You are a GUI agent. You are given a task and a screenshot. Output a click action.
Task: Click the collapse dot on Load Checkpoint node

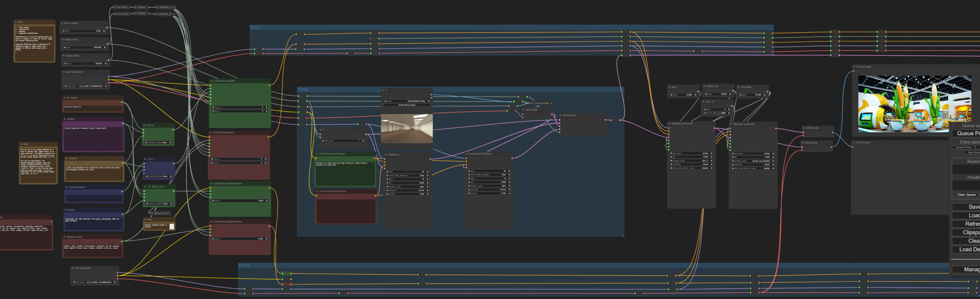click(x=64, y=72)
